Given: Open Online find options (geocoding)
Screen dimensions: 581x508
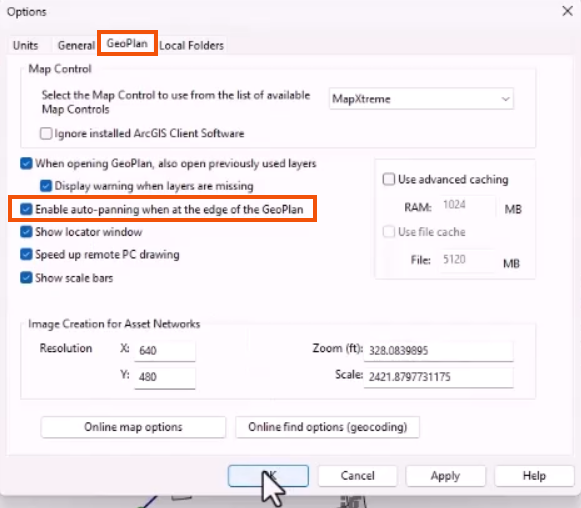Looking at the screenshot, I should click(x=328, y=427).
